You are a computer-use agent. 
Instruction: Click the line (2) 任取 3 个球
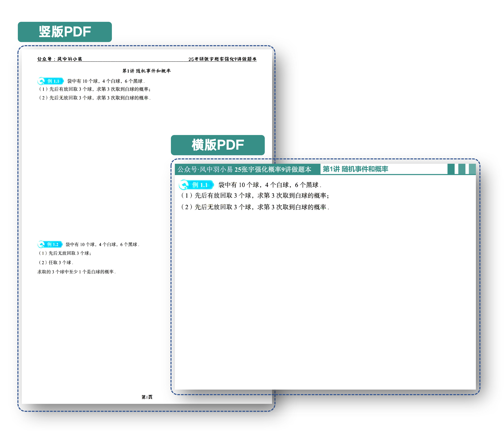56,262
